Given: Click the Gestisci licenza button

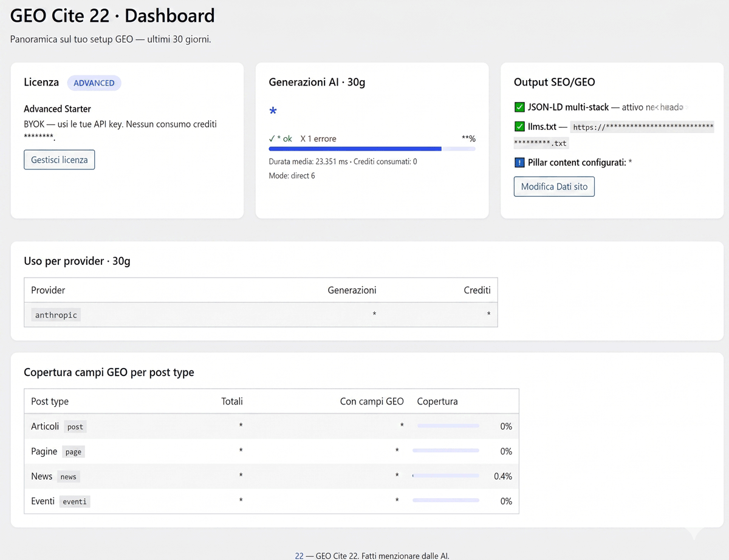Looking at the screenshot, I should coord(59,160).
